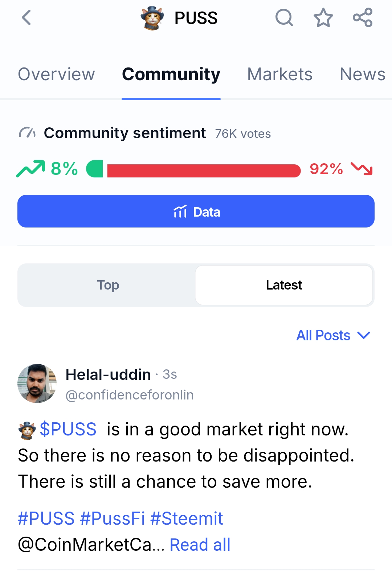Tap the green bullish trend arrow icon
This screenshot has height=574, width=392.
tap(30, 169)
